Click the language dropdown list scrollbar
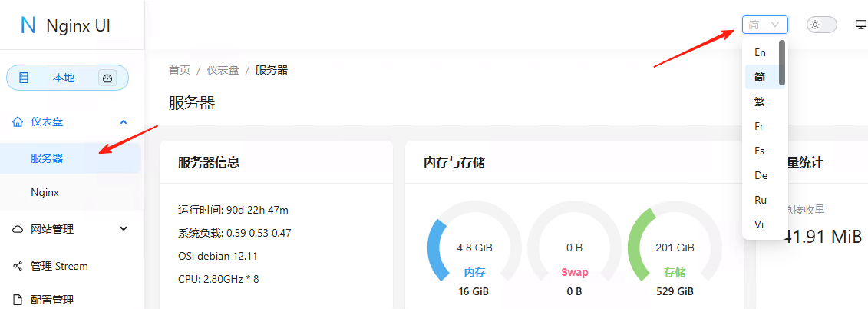The image size is (868, 309). 782,63
